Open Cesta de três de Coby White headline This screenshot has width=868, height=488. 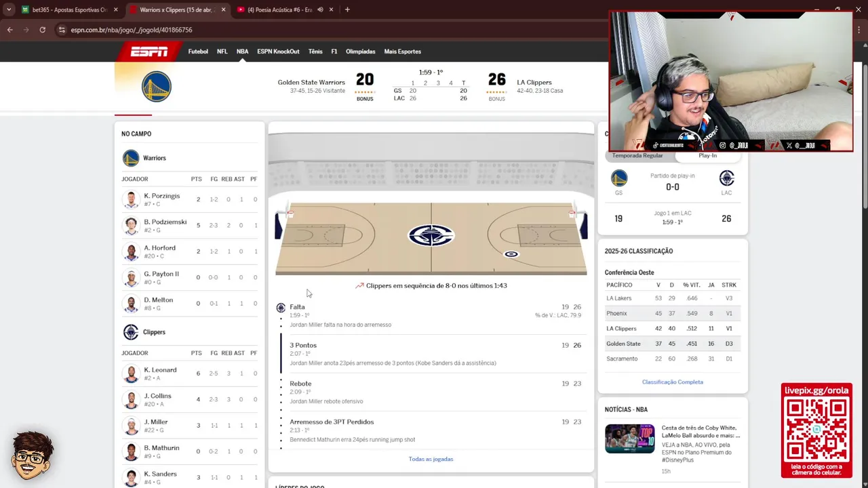[701, 432]
